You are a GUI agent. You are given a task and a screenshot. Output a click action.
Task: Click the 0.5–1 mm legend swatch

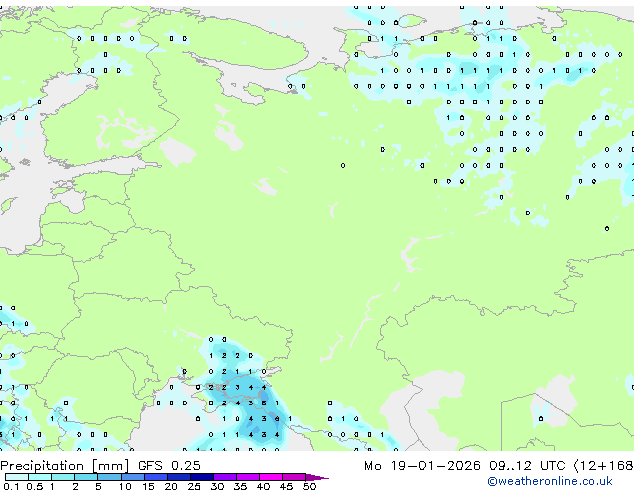tap(40, 477)
